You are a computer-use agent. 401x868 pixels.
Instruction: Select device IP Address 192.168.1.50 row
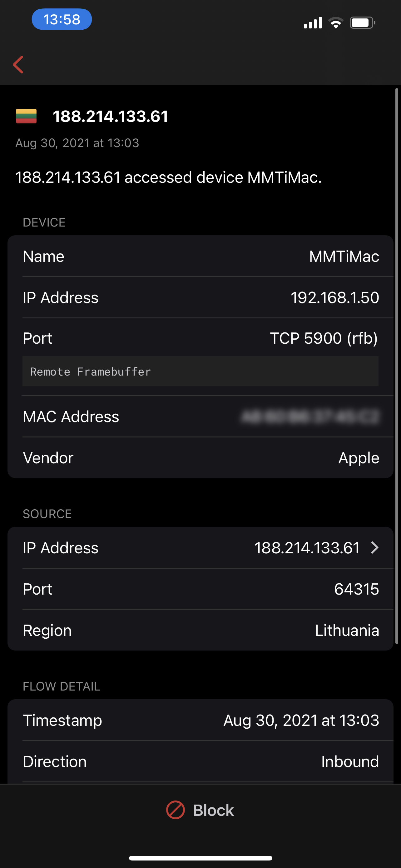click(201, 297)
